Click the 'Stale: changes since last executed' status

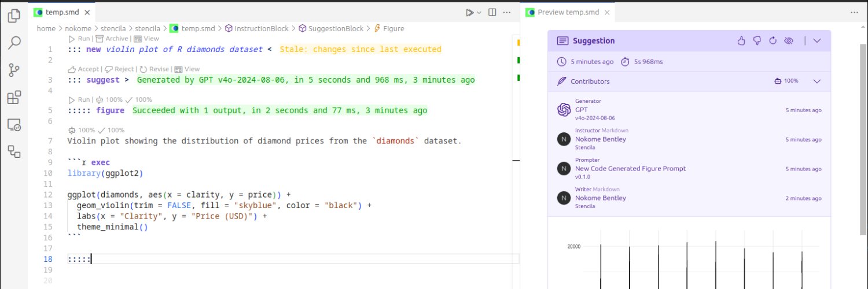pos(361,49)
